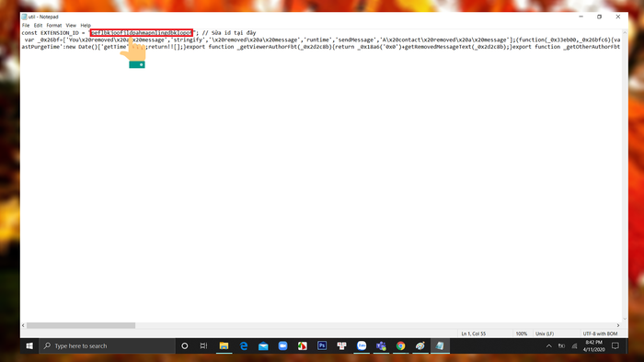The width and height of the screenshot is (644, 362).
Task: Close the Notepad window
Action: [x=617, y=17]
